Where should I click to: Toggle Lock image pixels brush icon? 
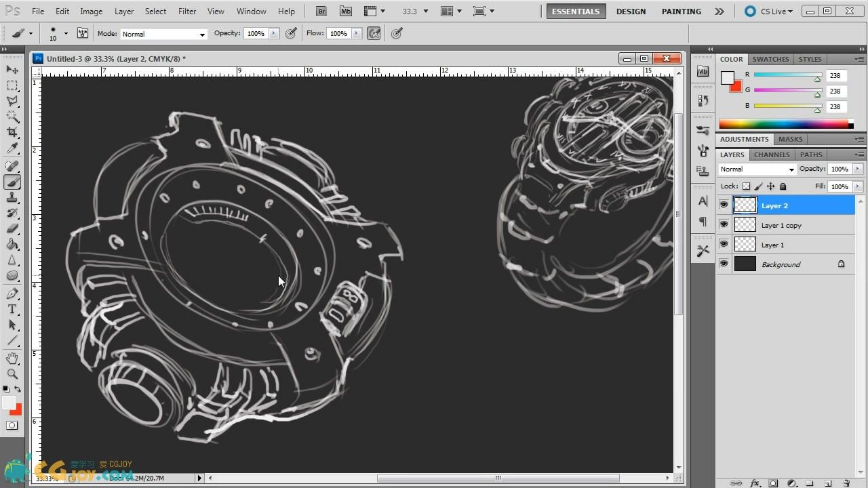pyautogui.click(x=758, y=186)
